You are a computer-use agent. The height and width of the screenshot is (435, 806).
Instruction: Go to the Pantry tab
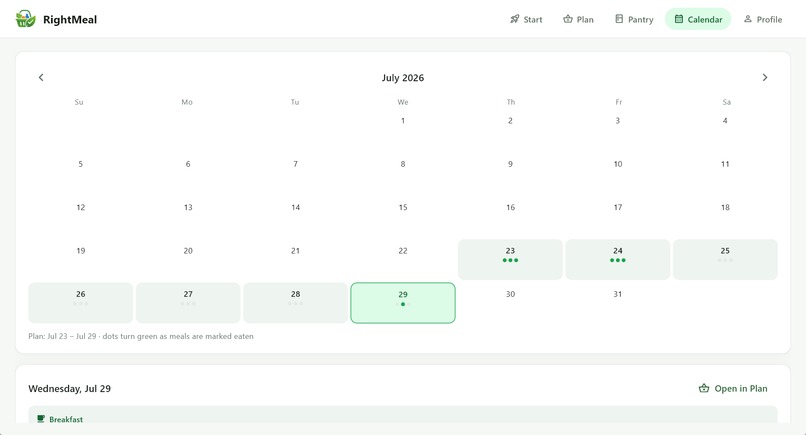tap(634, 19)
